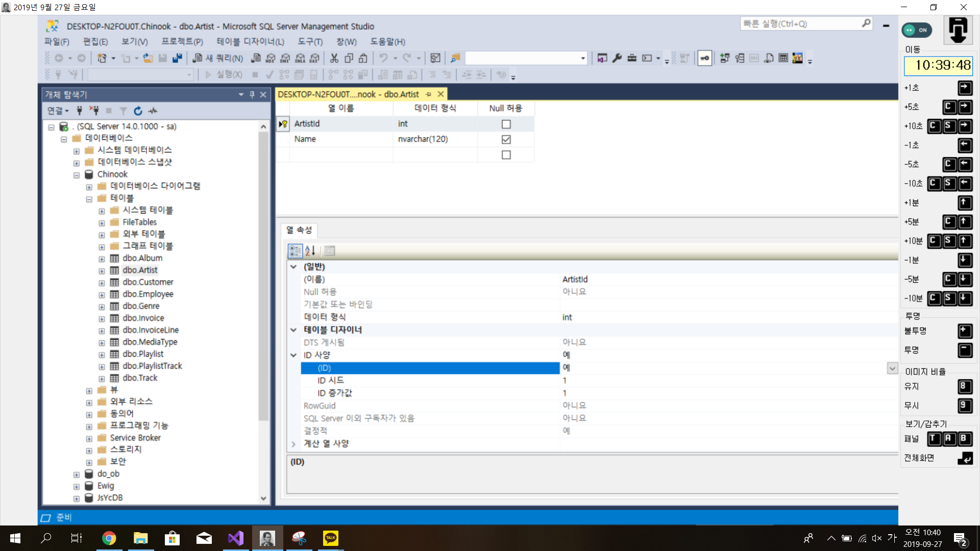Image resolution: width=980 pixels, height=551 pixels.
Task: Click the Categorized view icon in column properties
Action: [x=295, y=251]
